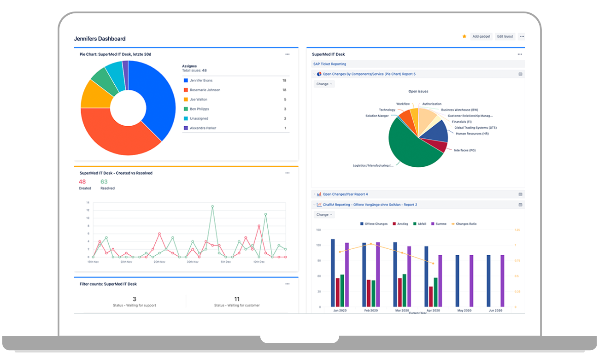Toggle Summe series in legend

click(x=439, y=224)
